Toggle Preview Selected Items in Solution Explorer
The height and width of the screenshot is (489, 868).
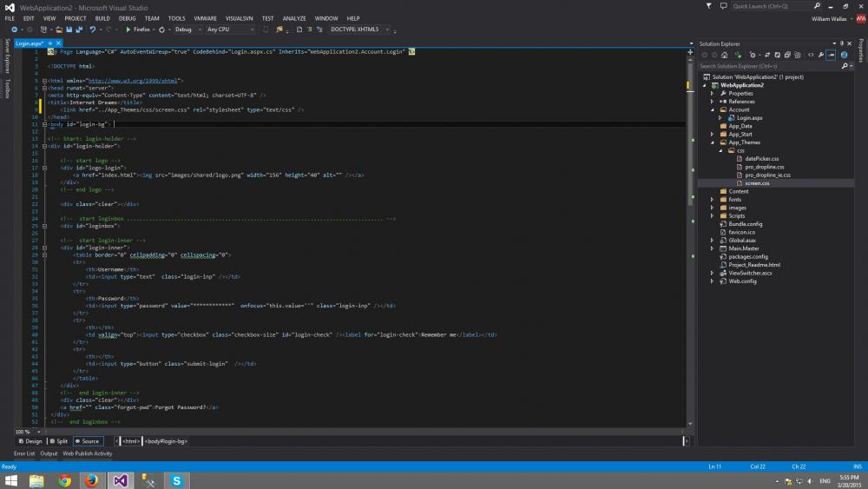click(831, 55)
